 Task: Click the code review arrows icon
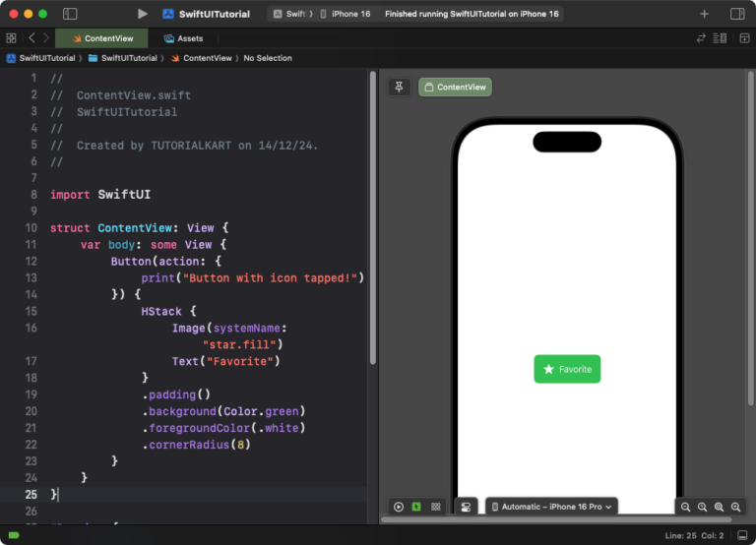pos(701,38)
